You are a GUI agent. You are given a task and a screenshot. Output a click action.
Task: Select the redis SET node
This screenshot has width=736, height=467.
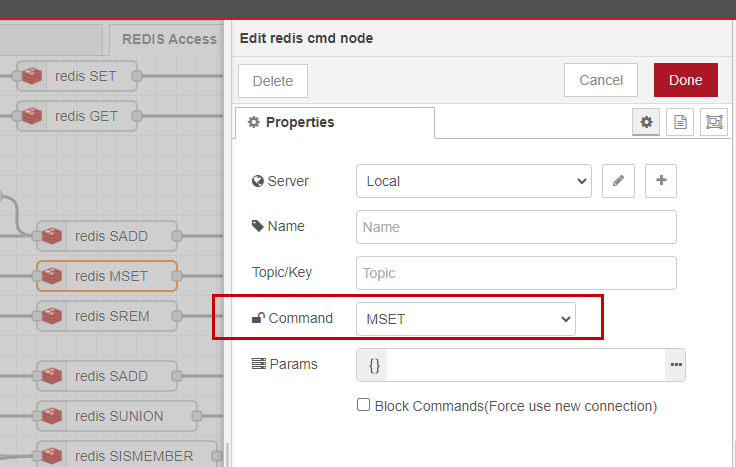[x=77, y=76]
